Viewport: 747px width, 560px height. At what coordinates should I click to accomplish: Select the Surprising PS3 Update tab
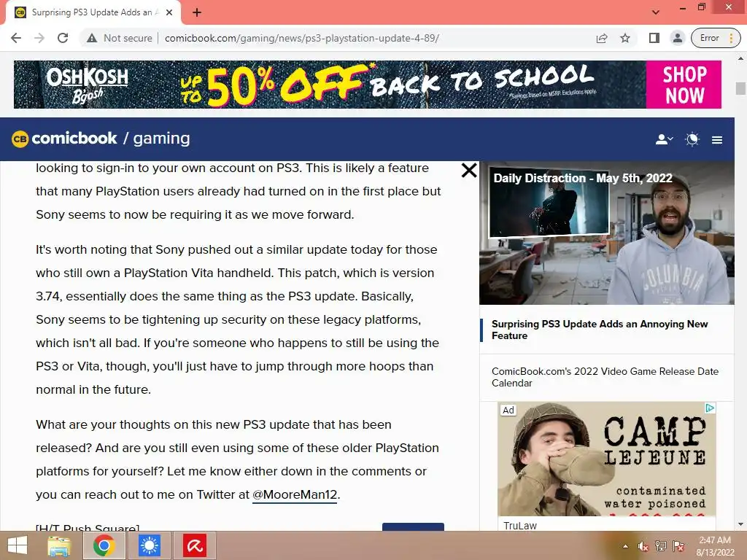coord(93,12)
